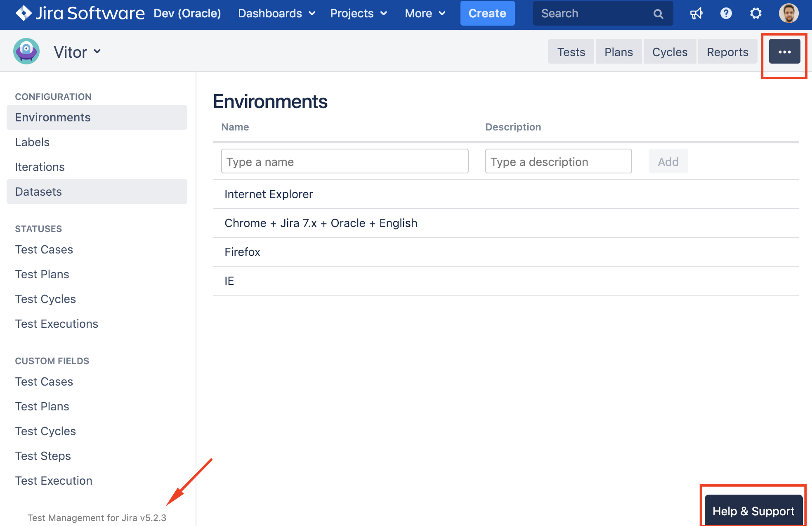Expand the Vitor project selector chevron
Screen dimensions: 812x526
pyautogui.click(x=97, y=52)
